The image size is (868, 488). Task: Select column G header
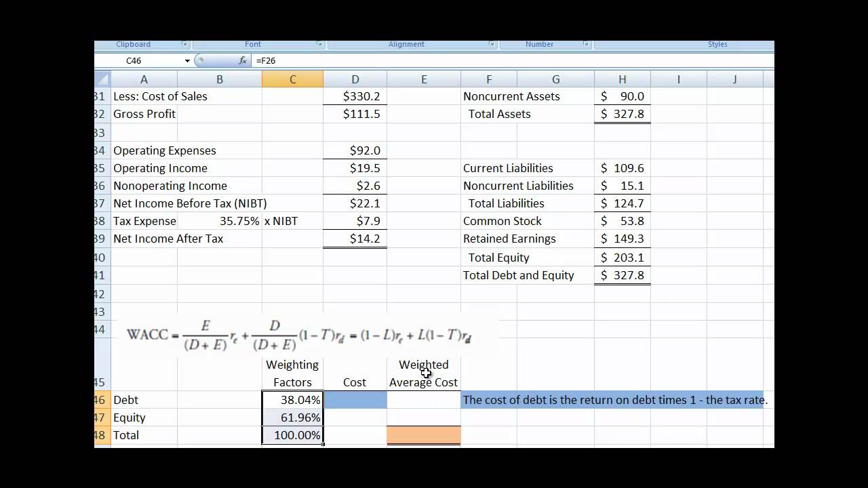coord(555,79)
